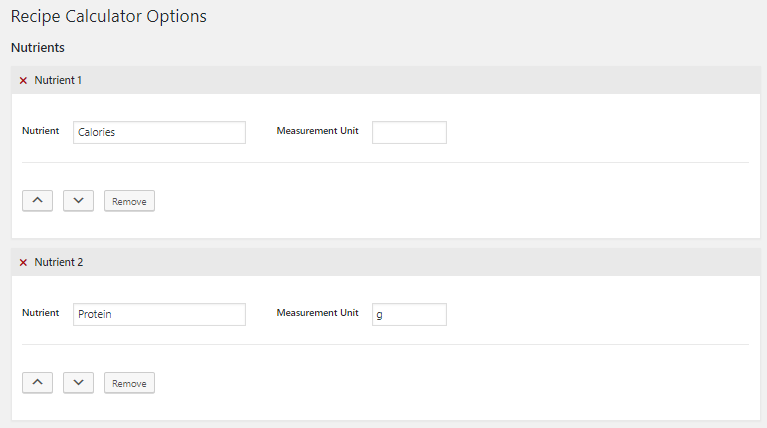
Task: Move Nutrient 2 down with arrow button
Action: click(78, 383)
